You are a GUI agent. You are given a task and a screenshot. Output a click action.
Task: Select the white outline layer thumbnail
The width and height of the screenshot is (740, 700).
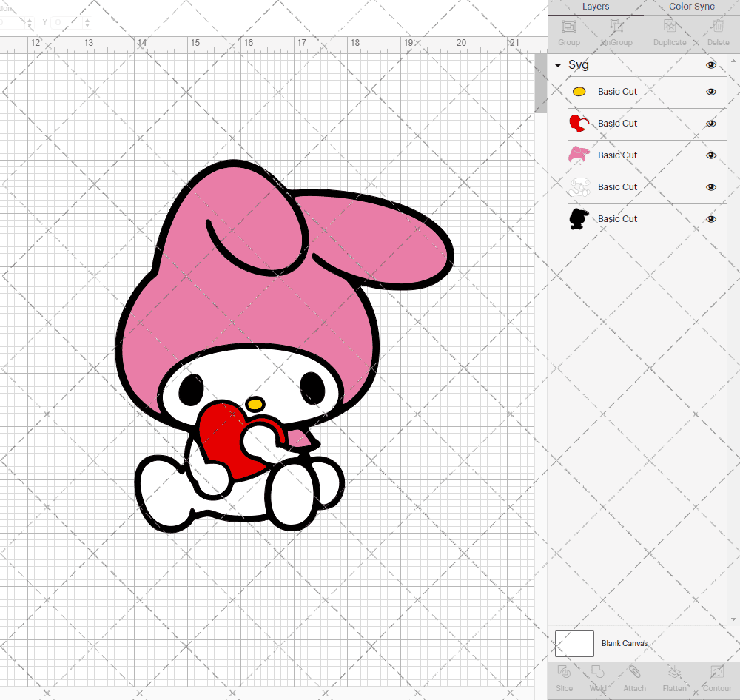pyautogui.click(x=579, y=187)
